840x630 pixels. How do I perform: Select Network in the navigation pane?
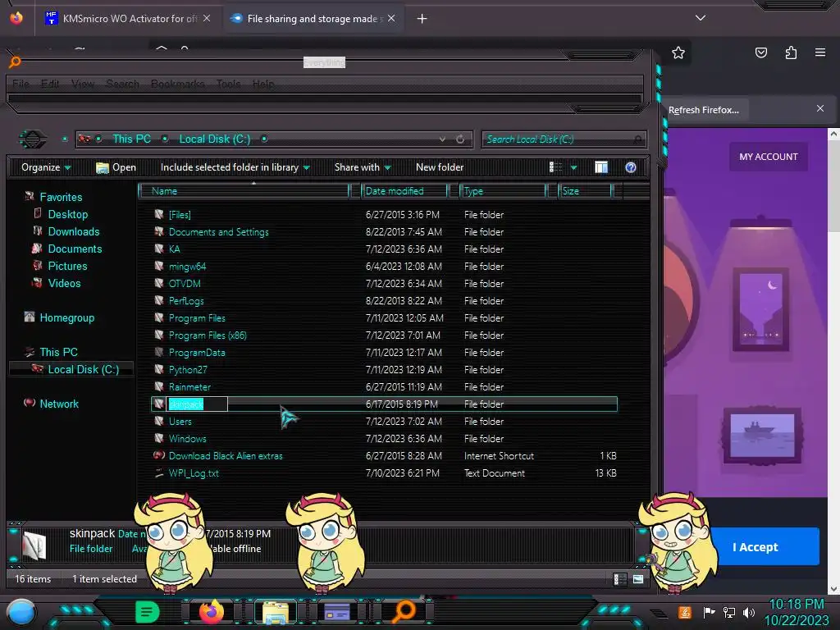[x=59, y=404]
